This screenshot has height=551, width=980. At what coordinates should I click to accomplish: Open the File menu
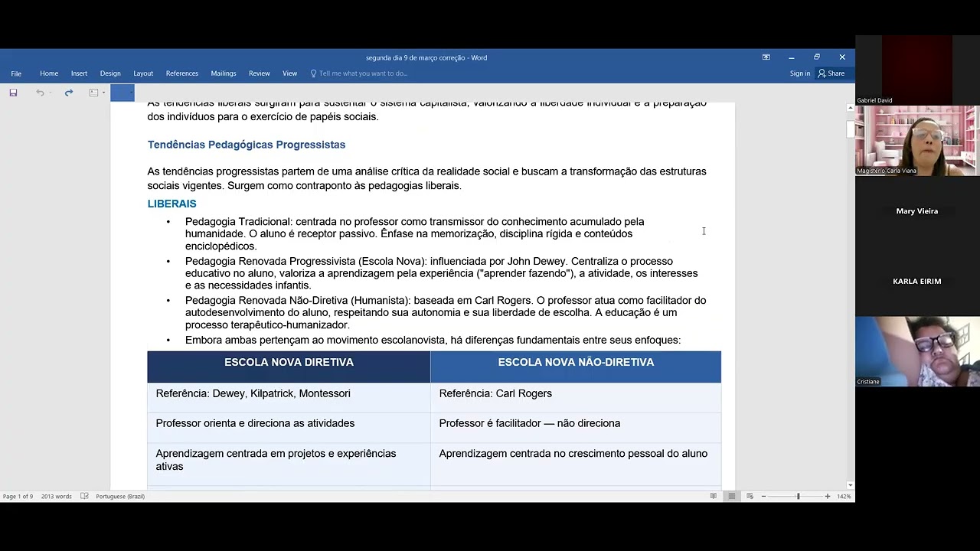click(x=16, y=73)
